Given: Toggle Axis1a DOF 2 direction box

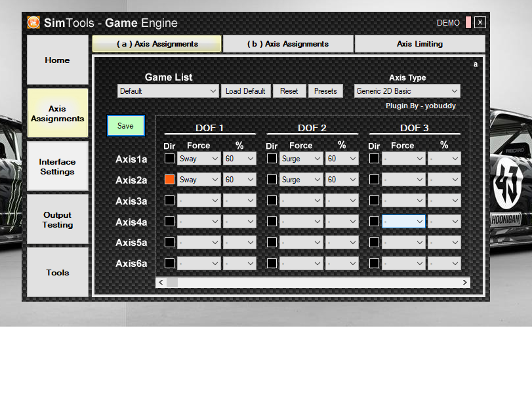Looking at the screenshot, I should [x=272, y=159].
